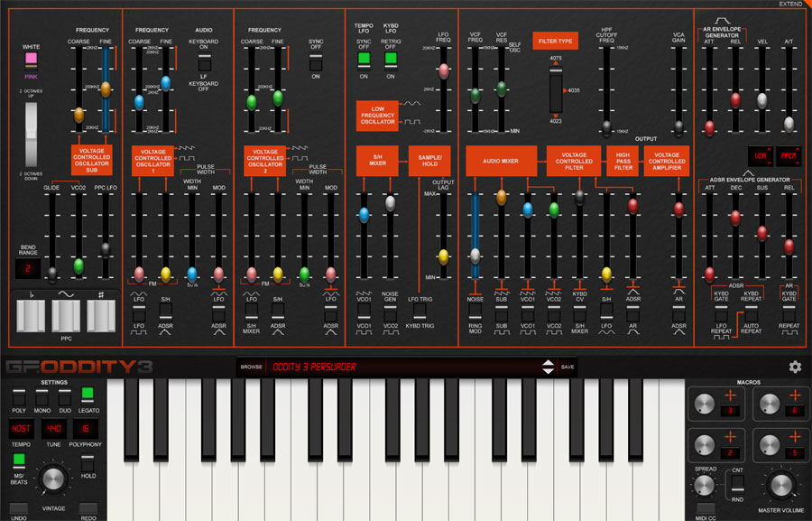This screenshot has height=521, width=812.
Task: Open the preset BROWSE menu
Action: [x=253, y=368]
